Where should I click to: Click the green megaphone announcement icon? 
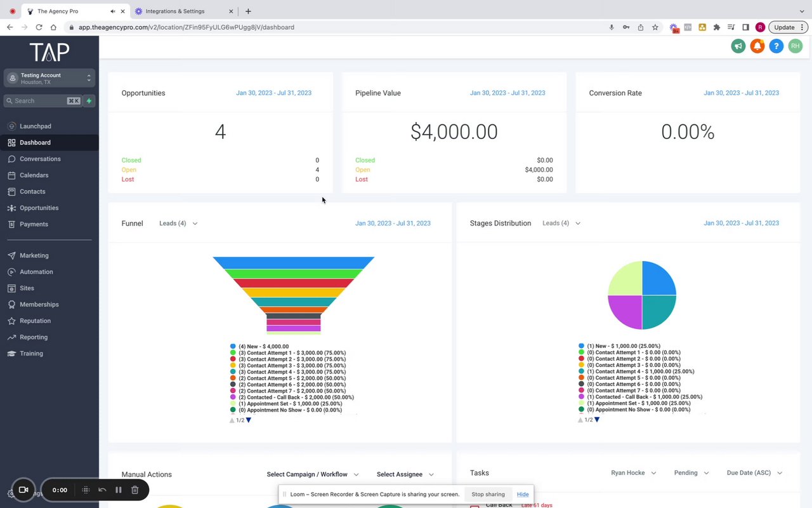(738, 46)
